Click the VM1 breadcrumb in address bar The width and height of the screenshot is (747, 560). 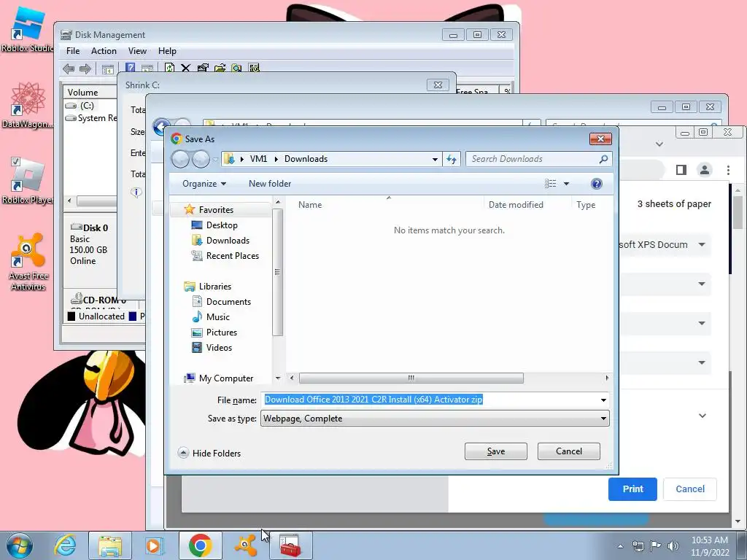258,159
